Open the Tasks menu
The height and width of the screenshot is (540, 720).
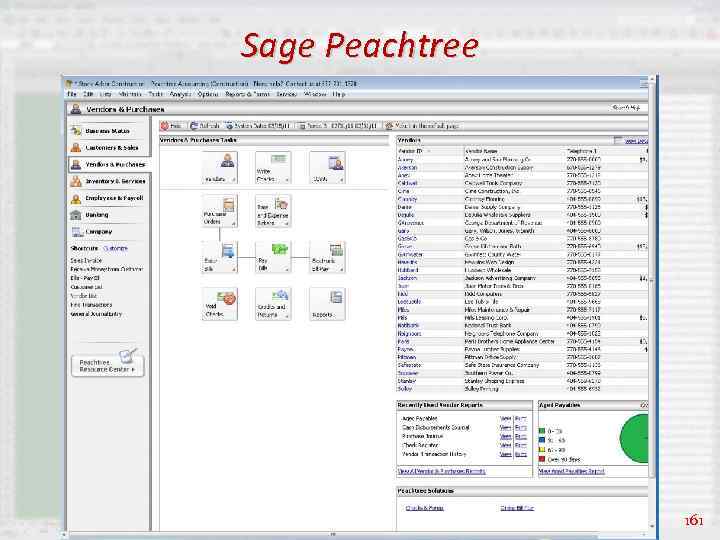(156, 94)
